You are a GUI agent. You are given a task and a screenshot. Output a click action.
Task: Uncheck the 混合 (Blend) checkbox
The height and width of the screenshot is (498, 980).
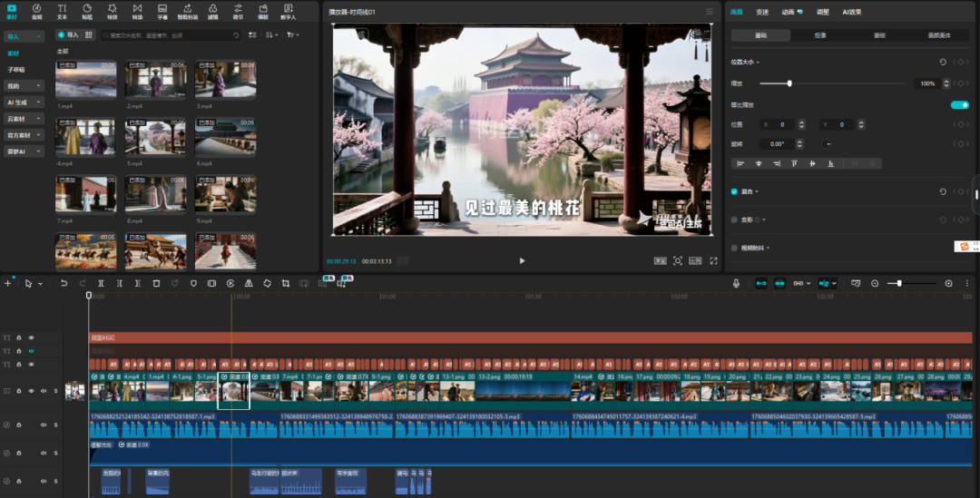[x=735, y=191]
